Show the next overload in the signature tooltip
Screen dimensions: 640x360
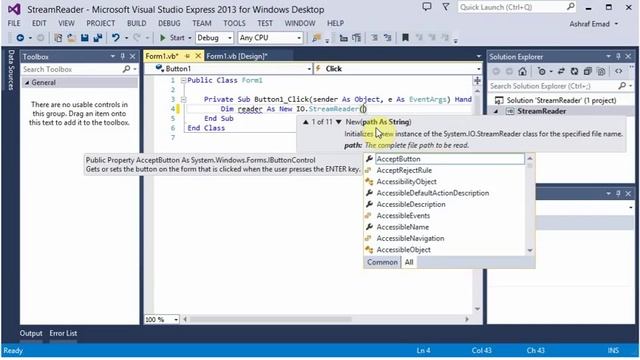click(x=338, y=122)
